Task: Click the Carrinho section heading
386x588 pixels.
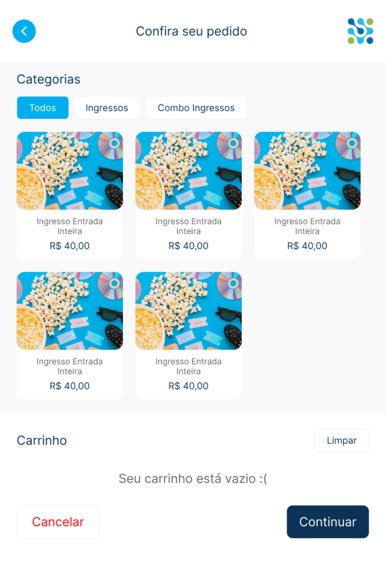Action: (42, 440)
